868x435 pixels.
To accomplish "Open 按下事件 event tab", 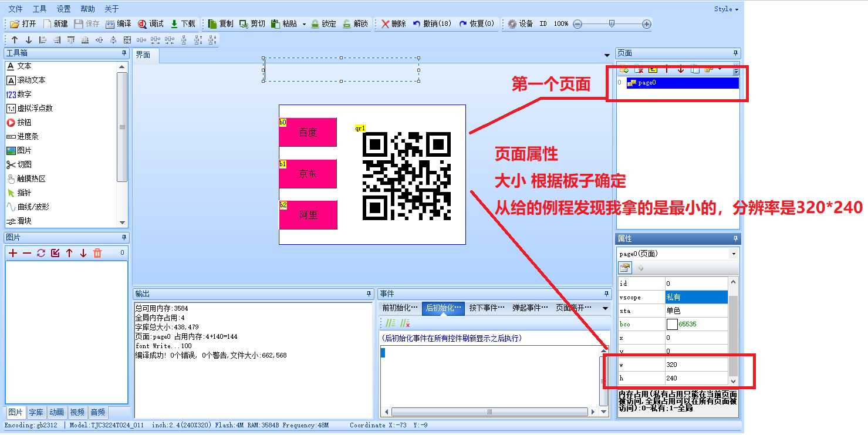I will [x=487, y=308].
